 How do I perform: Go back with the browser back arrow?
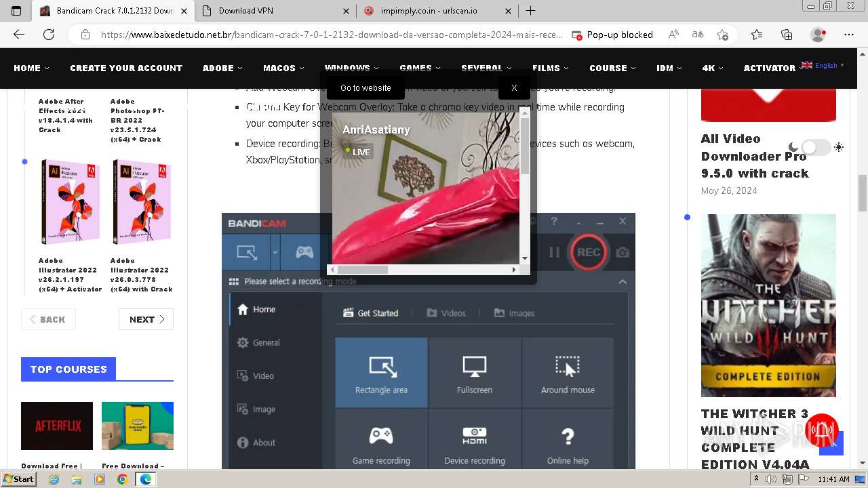[x=19, y=35]
